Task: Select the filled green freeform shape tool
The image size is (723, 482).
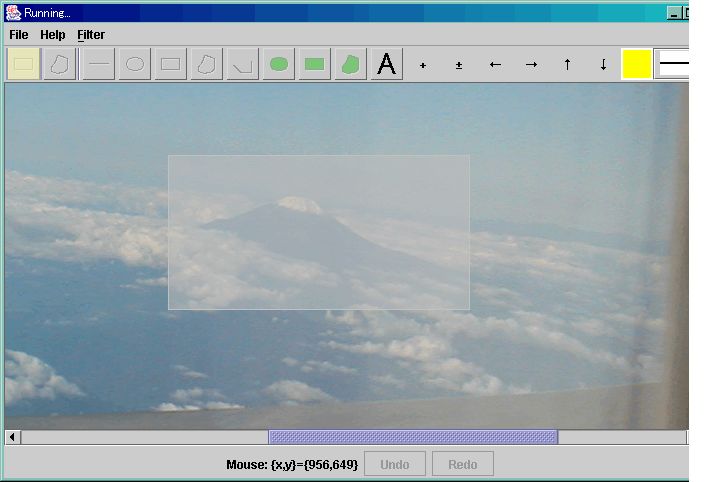Action: (350, 64)
